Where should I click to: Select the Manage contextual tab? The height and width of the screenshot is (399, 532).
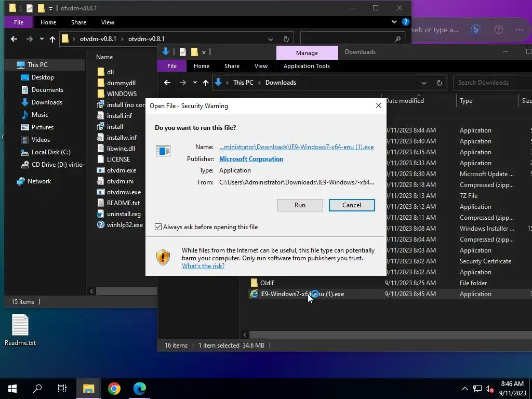[x=307, y=53]
